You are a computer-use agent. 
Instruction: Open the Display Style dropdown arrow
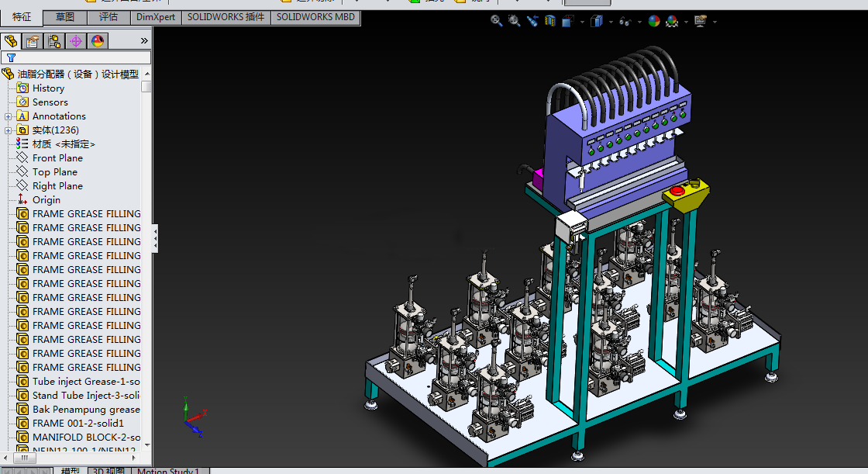[x=610, y=22]
